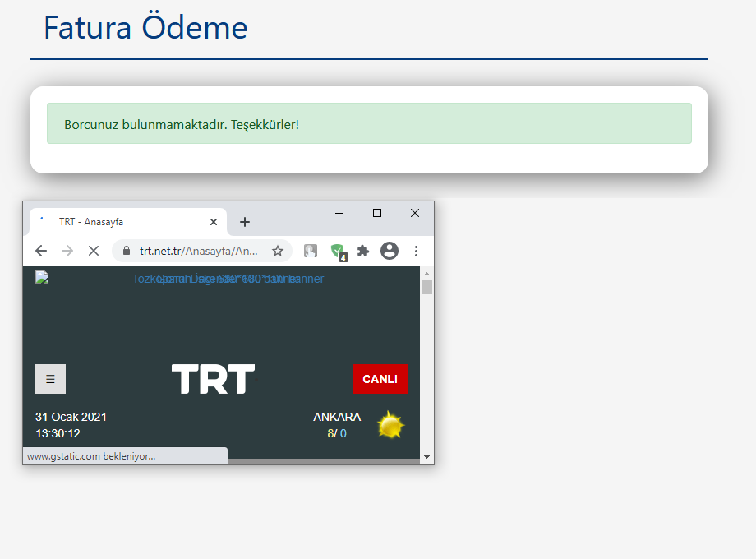This screenshot has width=756, height=559.
Task: Open Chrome's three-dot menu
Action: [x=416, y=251]
